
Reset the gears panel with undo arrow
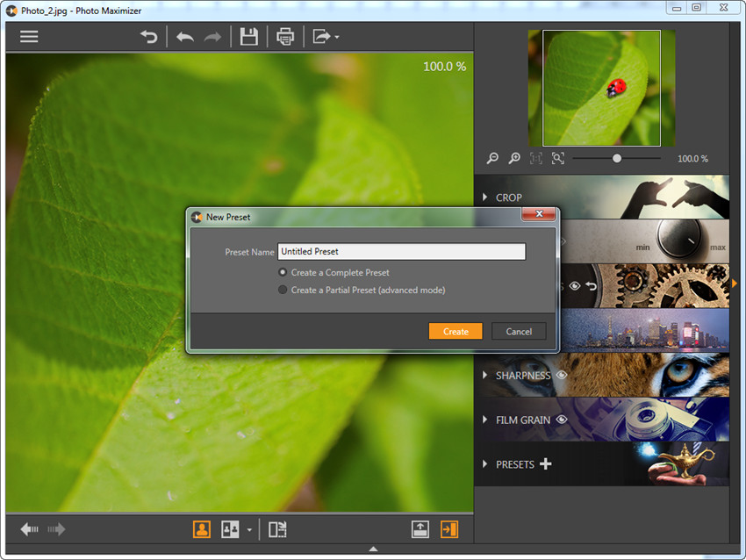point(592,286)
